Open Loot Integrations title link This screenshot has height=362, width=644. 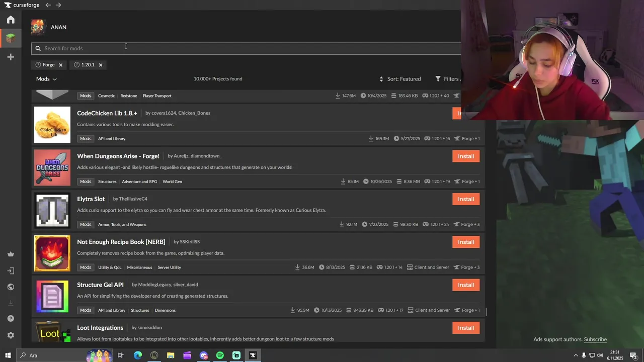coord(100,328)
